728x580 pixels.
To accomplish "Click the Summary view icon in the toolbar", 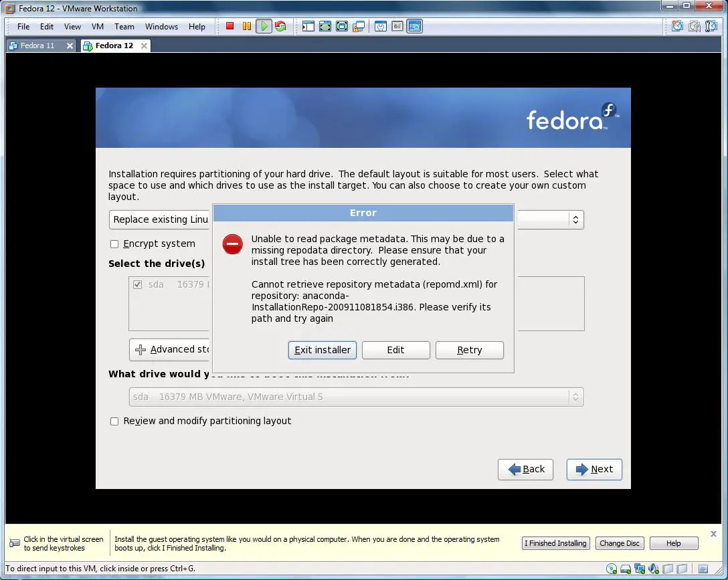I will (381, 27).
